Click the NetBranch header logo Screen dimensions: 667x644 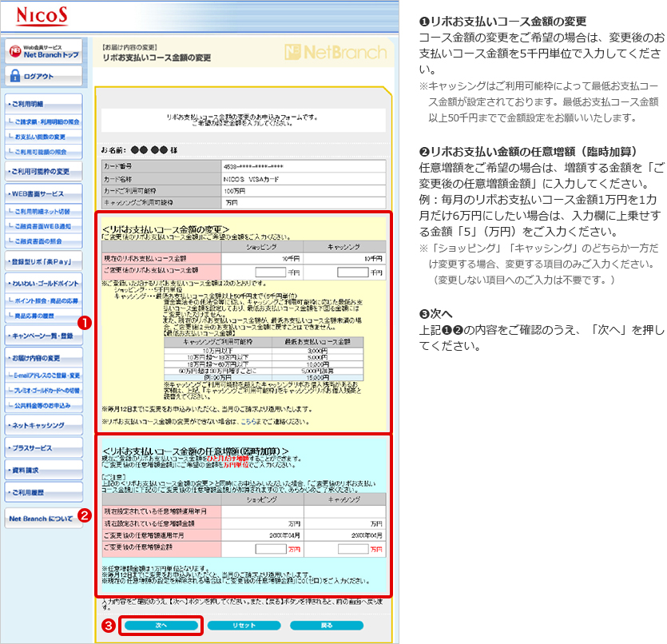point(334,53)
